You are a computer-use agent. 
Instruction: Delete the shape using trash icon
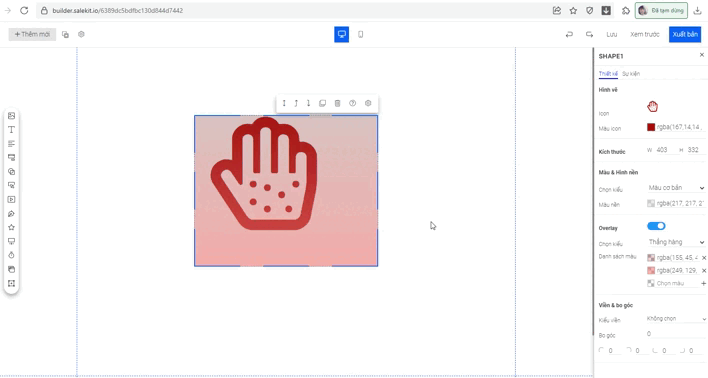pos(337,103)
